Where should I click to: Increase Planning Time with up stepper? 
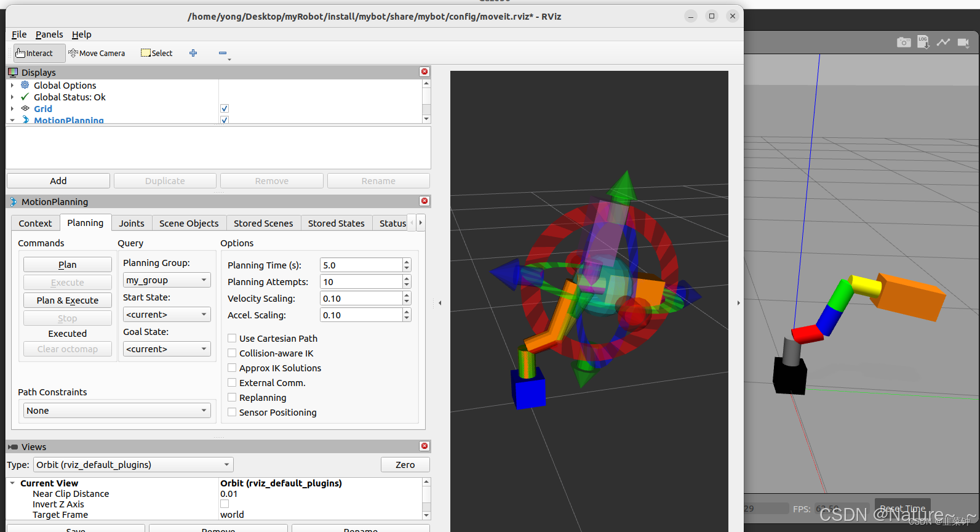tap(407, 262)
